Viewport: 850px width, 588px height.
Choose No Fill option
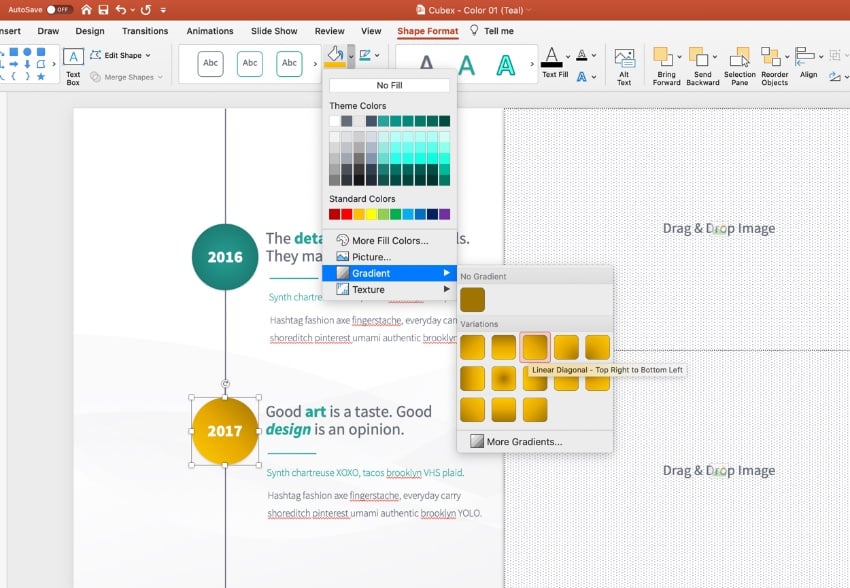389,86
